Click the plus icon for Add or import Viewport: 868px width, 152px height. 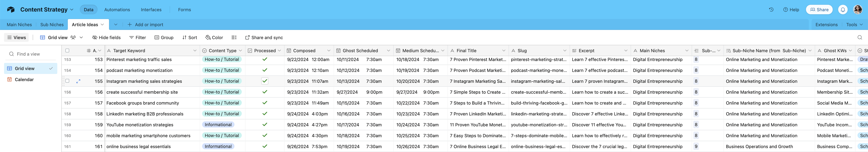coord(129,25)
